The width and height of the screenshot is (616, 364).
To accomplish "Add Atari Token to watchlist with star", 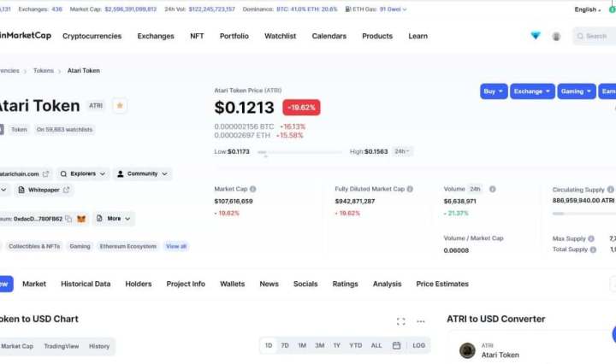I will point(120,106).
